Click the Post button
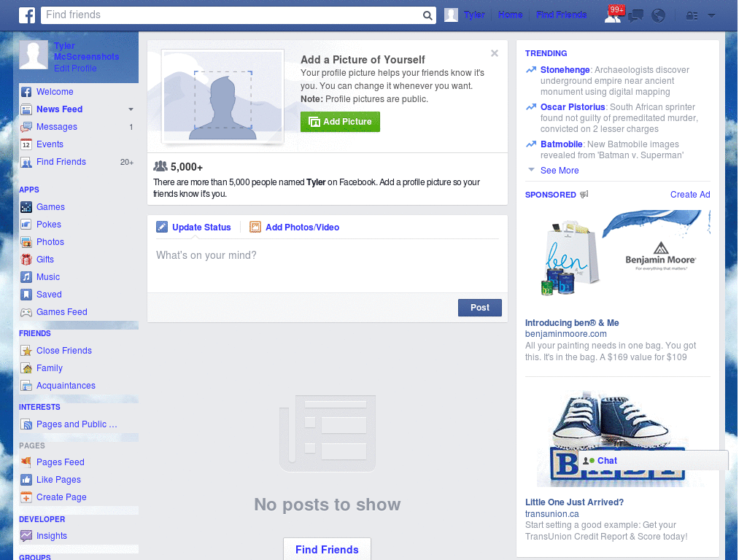 (x=480, y=308)
